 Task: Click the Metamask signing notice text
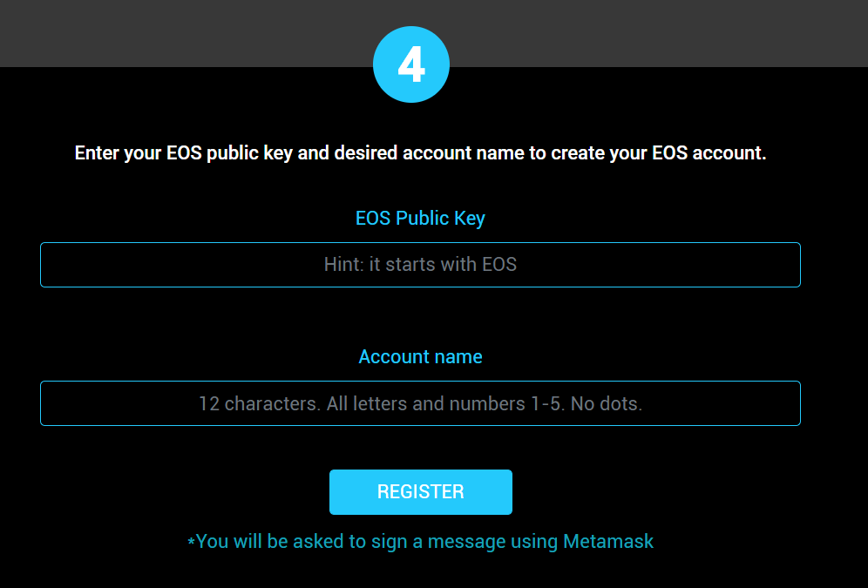(420, 541)
